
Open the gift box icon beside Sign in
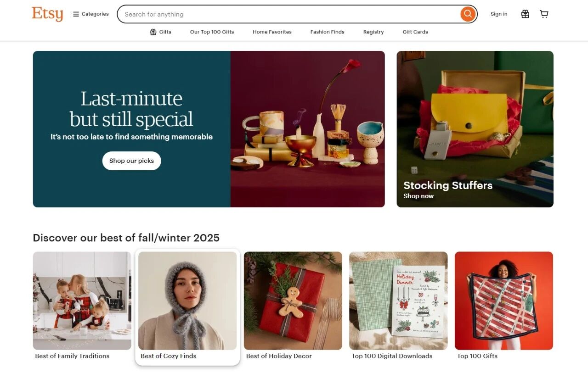coord(525,14)
